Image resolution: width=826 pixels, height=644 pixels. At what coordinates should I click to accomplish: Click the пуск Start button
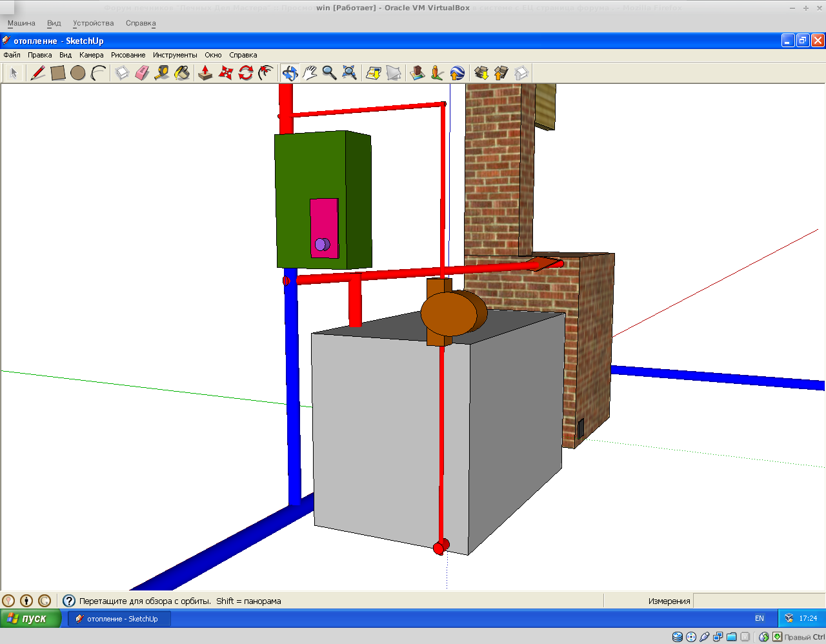[30, 618]
